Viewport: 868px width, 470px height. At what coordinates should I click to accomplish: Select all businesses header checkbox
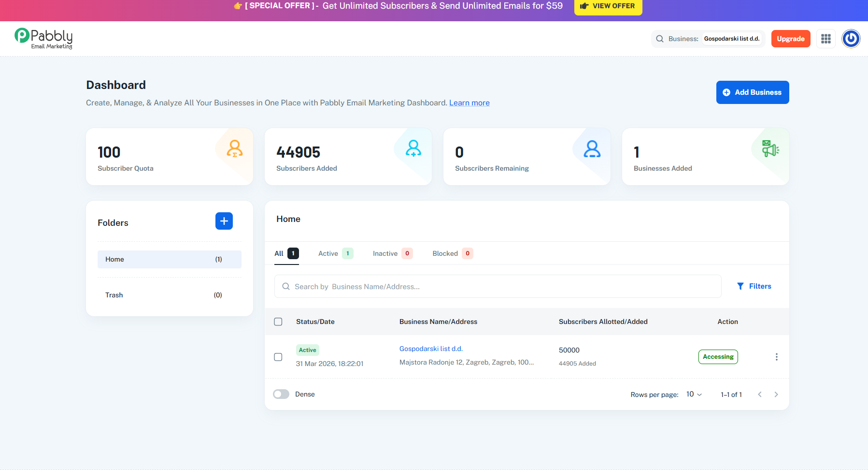pos(278,322)
